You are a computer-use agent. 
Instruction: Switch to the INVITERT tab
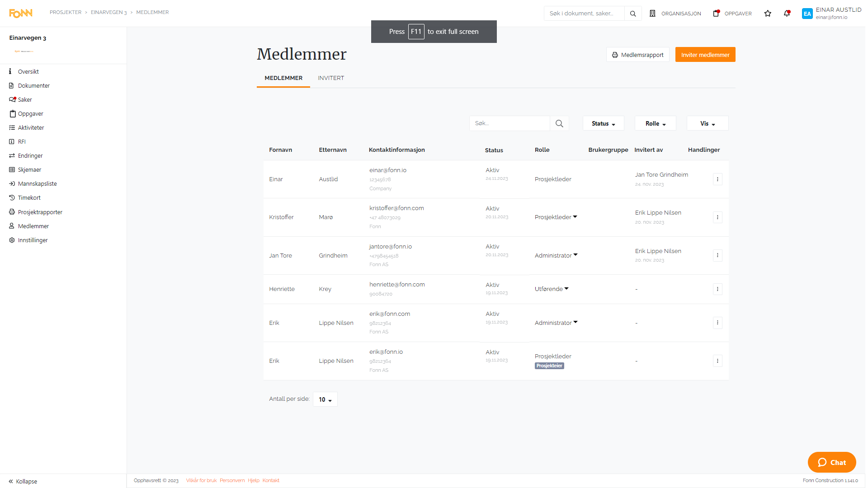pos(330,78)
